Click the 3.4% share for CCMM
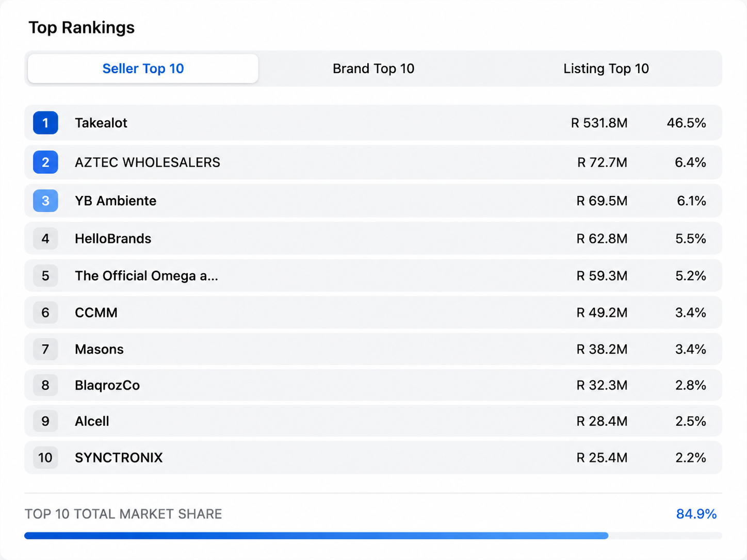This screenshot has width=747, height=560. click(x=691, y=312)
